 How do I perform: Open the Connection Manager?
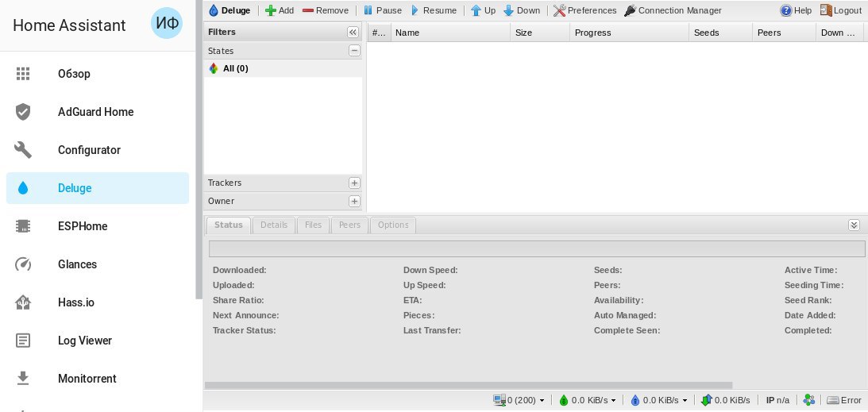click(673, 10)
